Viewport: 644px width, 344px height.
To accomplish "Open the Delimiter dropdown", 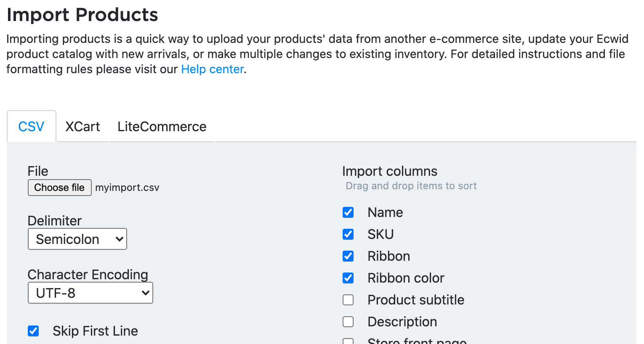I will (x=77, y=239).
